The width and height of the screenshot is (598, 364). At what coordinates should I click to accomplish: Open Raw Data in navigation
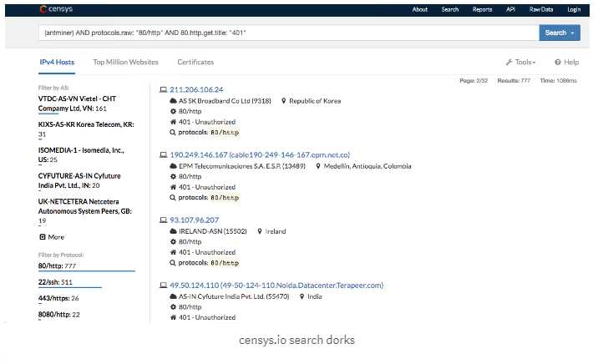coord(541,9)
